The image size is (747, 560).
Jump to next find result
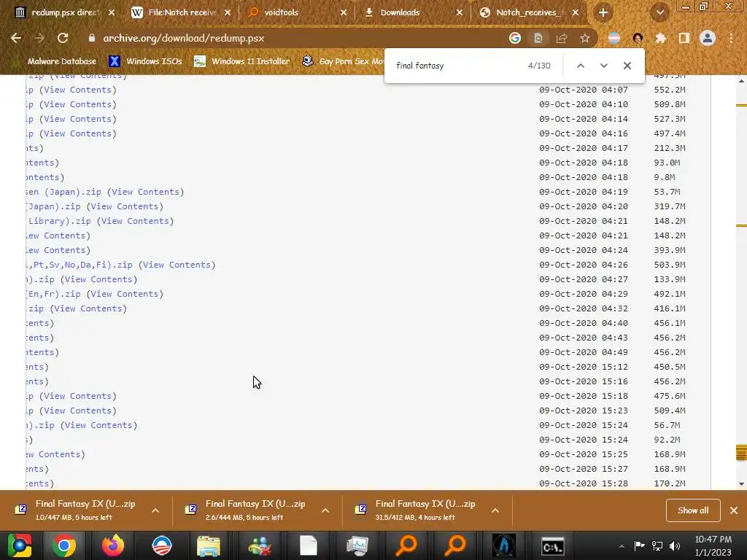603,66
